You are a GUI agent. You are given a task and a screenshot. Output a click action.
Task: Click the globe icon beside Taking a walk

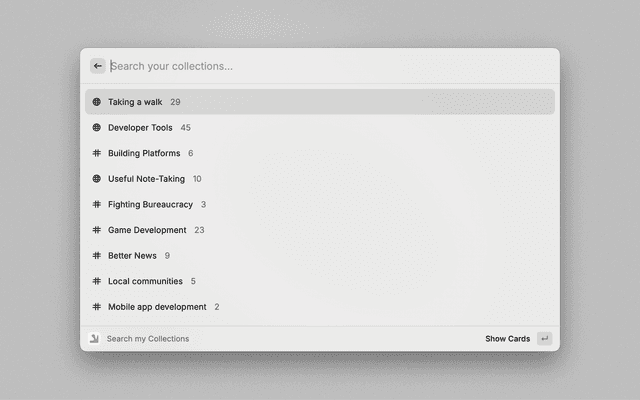[x=97, y=102]
